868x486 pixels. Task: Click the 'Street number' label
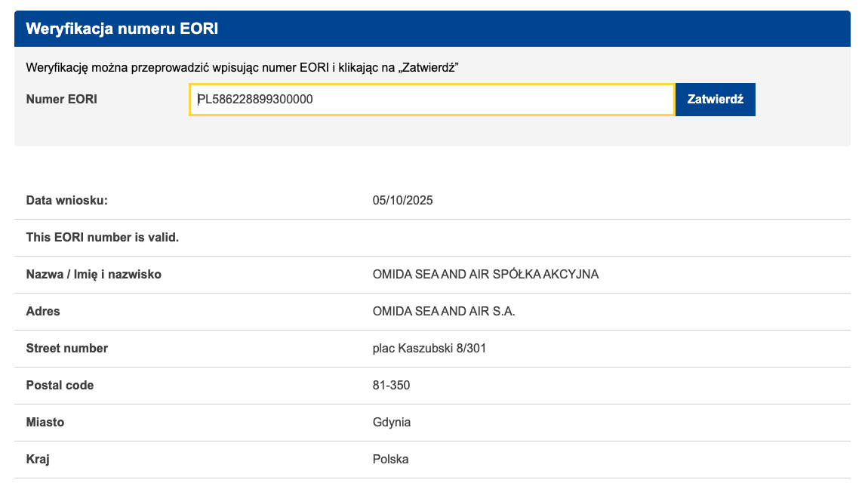(67, 348)
